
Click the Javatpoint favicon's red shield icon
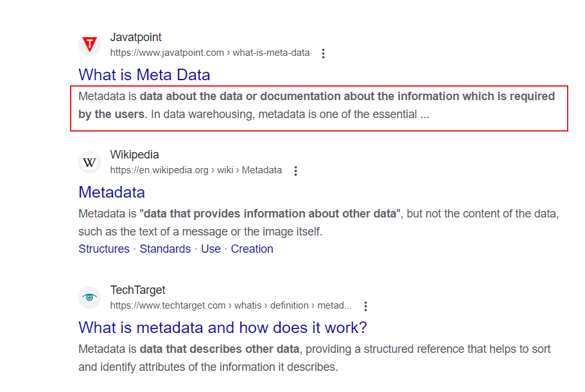tap(89, 45)
